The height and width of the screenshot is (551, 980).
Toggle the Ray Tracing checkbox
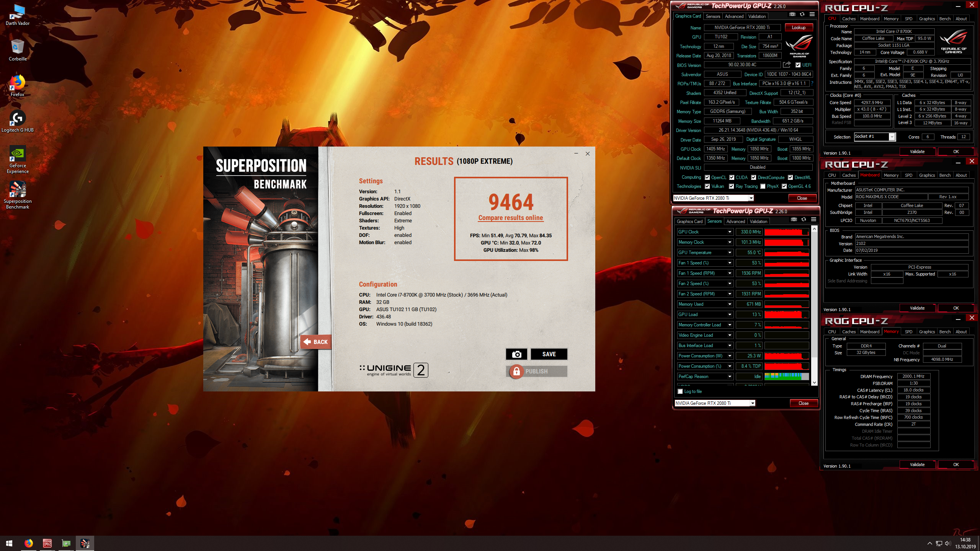point(731,186)
